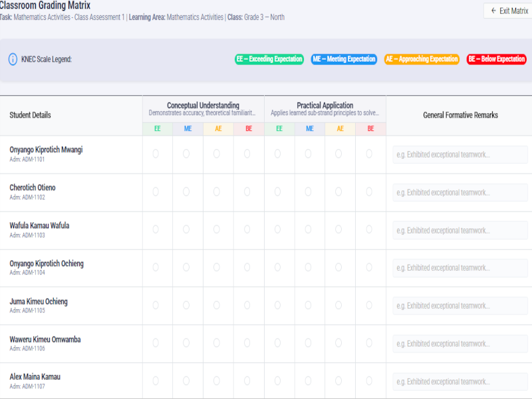Click the blue ME header under Conceptual Understanding

pyautogui.click(x=188, y=129)
